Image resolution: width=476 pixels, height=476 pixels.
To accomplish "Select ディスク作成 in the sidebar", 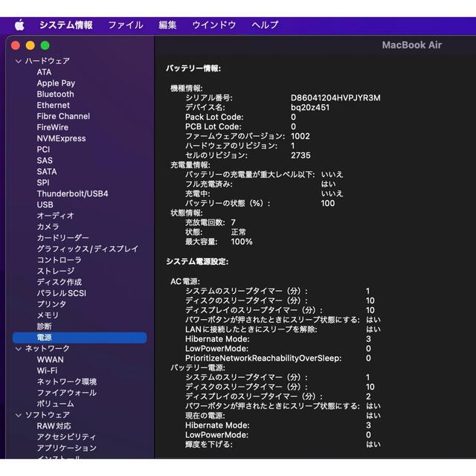I will (x=59, y=283).
